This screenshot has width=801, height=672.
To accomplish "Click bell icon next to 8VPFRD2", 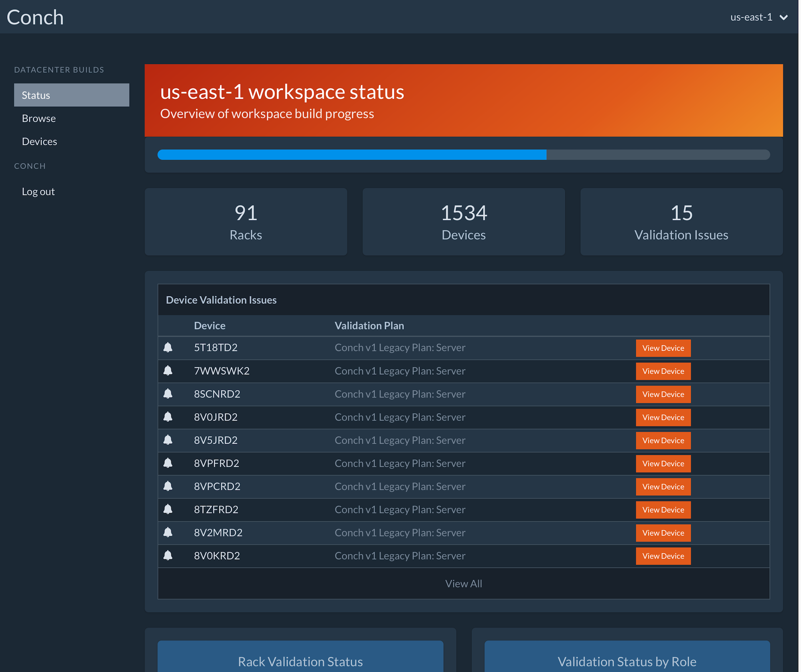I will point(168,463).
